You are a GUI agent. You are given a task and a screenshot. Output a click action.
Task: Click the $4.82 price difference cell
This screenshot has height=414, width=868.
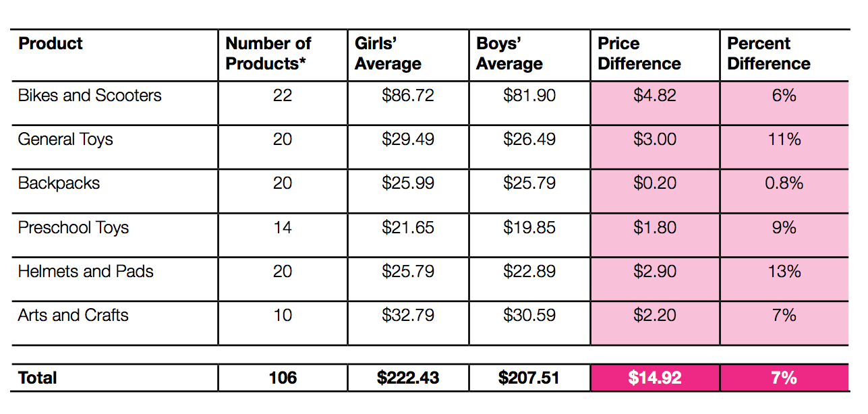tap(654, 96)
